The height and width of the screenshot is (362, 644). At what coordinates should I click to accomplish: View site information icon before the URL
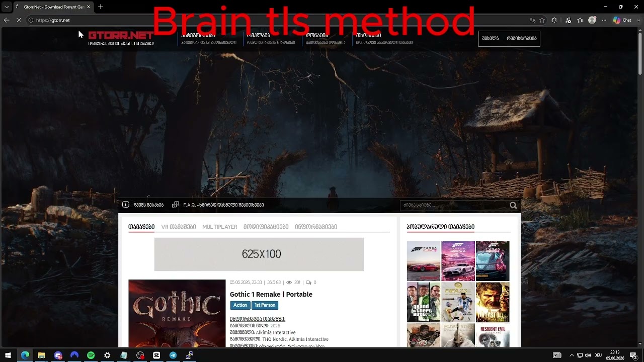pyautogui.click(x=31, y=20)
